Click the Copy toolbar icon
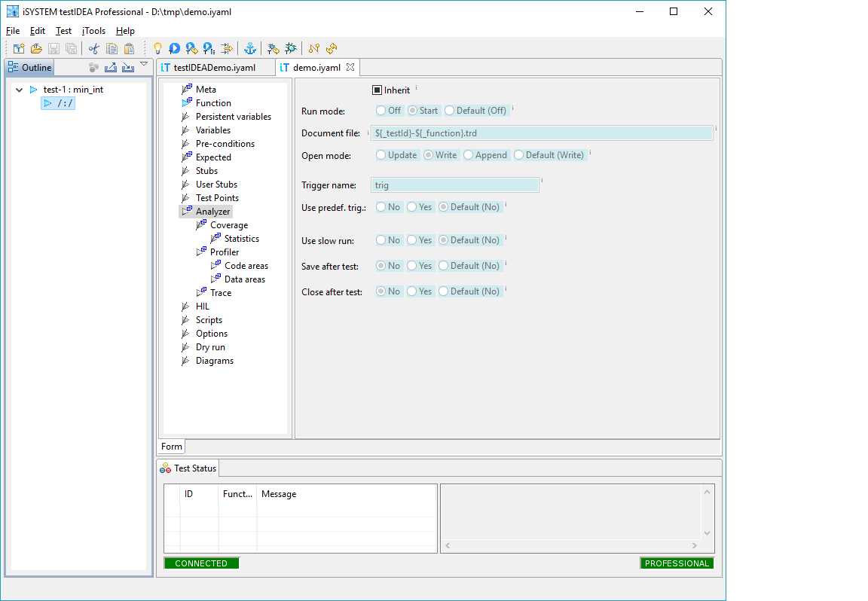Image resolution: width=868 pixels, height=601 pixels. (x=112, y=49)
